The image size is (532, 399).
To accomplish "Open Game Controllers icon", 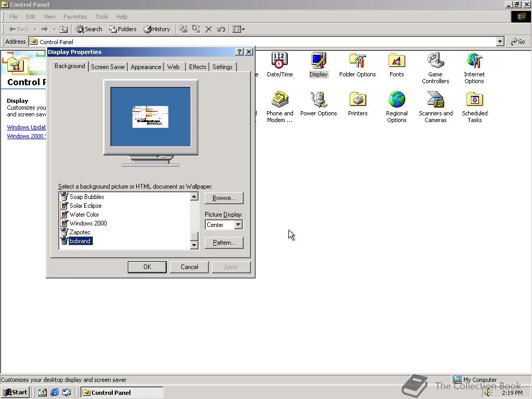I will pos(435,68).
